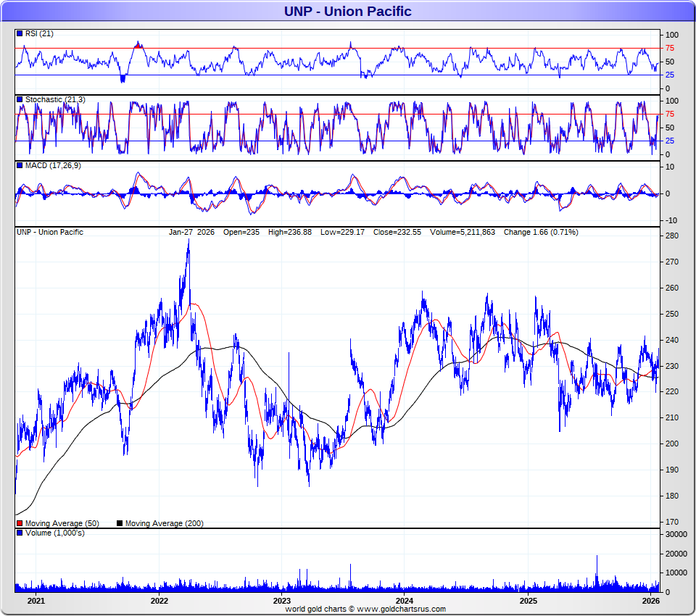Viewport: 696px width, 616px height.
Task: Click the Change 1.66 (0.71%) text
Action: coord(541,232)
